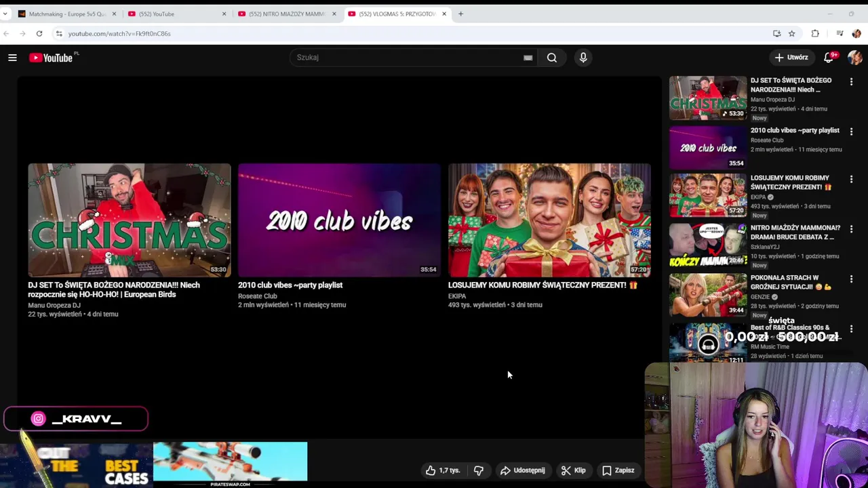Open end-screen title 'LOSUJEMY KOMU ROBIMY ŚWIĄTECZNY PREZENT!'
The image size is (868, 488).
tap(542, 285)
